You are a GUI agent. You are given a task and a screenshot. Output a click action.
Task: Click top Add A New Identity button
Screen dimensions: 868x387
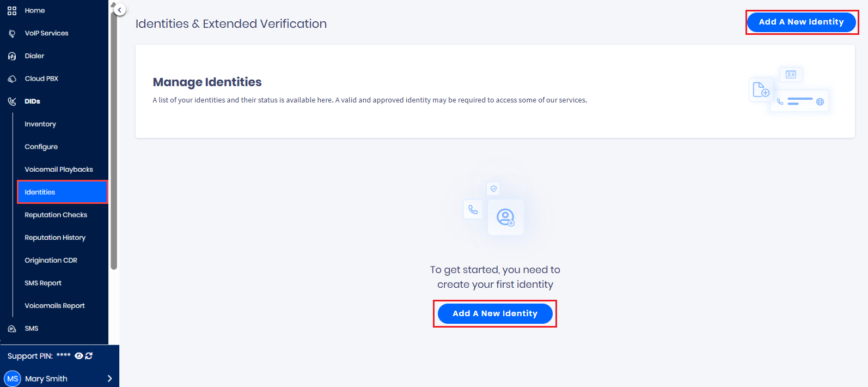click(x=802, y=22)
